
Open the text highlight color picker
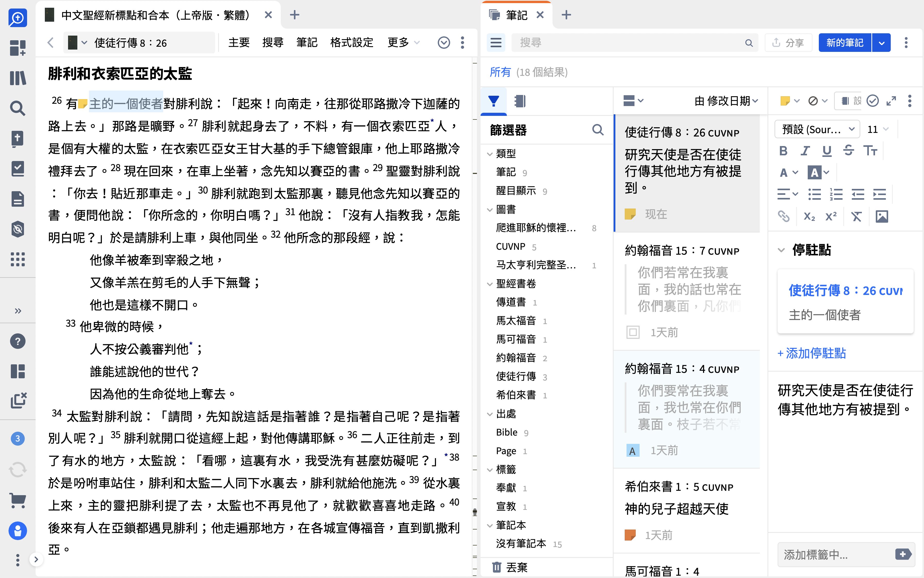point(819,173)
